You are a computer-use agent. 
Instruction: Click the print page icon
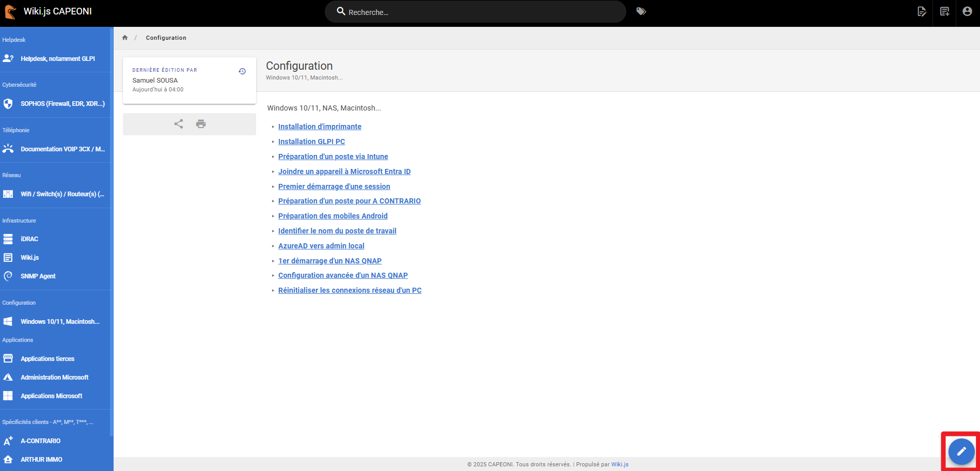tap(201, 124)
